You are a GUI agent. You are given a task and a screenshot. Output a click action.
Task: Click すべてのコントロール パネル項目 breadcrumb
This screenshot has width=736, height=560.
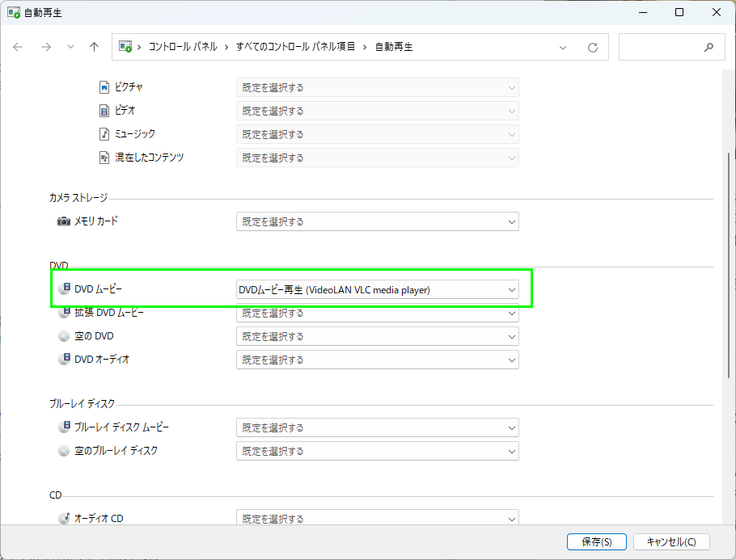pyautogui.click(x=295, y=47)
